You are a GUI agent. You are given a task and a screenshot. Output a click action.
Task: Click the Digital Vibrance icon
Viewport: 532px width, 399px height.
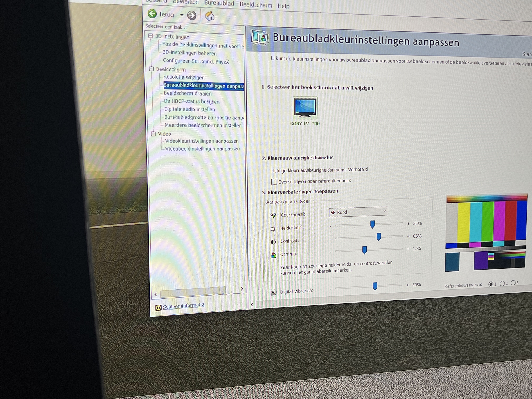pyautogui.click(x=274, y=292)
